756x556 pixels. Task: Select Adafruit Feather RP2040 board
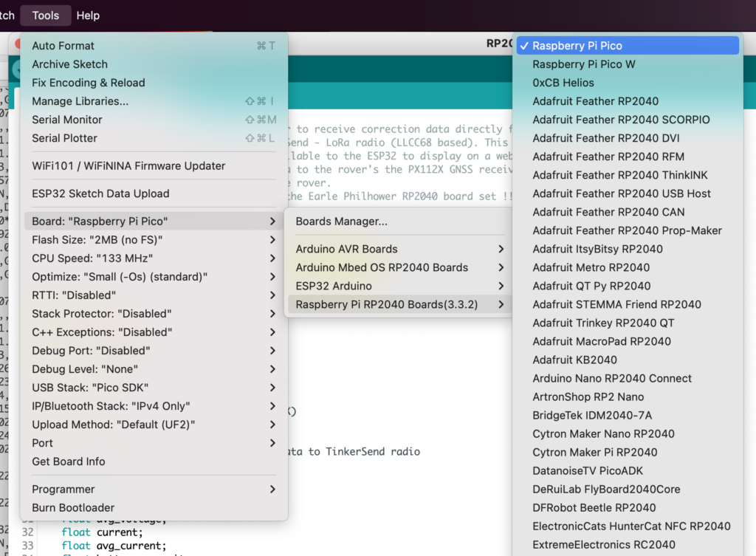628,101
